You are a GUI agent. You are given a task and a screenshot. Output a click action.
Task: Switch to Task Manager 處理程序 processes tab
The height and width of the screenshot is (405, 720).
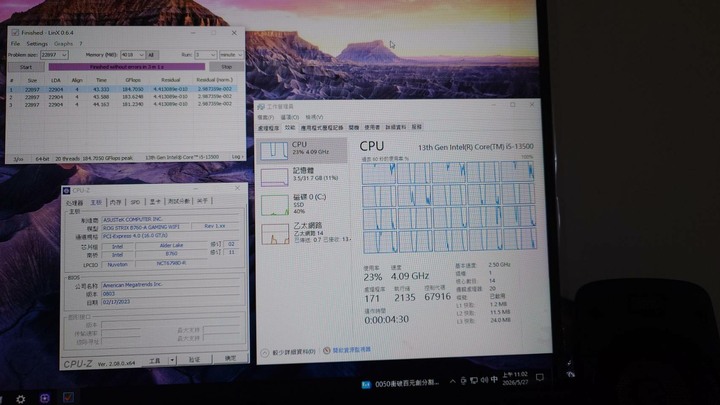click(x=268, y=128)
